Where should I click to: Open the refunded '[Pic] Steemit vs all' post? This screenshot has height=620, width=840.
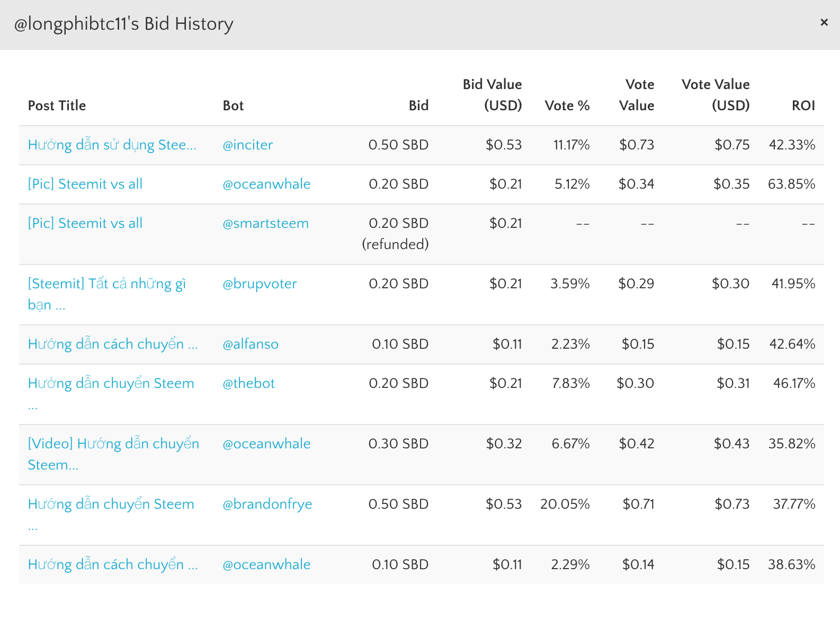[85, 223]
